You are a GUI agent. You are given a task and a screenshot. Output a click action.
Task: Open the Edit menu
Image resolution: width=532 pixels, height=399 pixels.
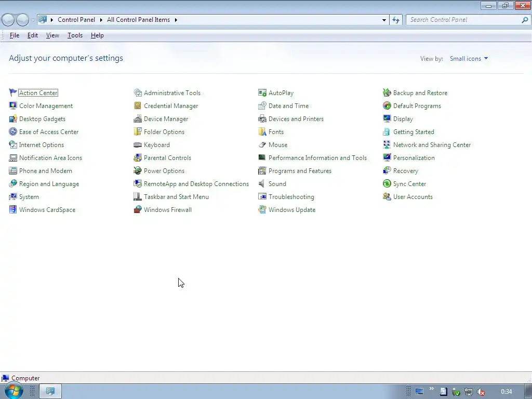coord(33,35)
